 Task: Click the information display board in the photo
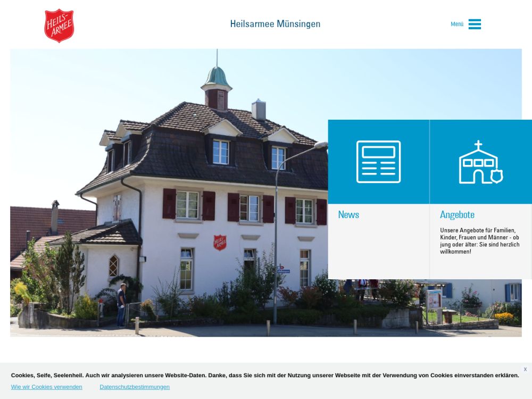pyautogui.click(x=434, y=299)
